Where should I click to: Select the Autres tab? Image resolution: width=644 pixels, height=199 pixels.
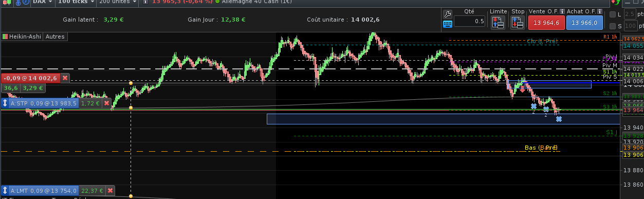pos(55,37)
